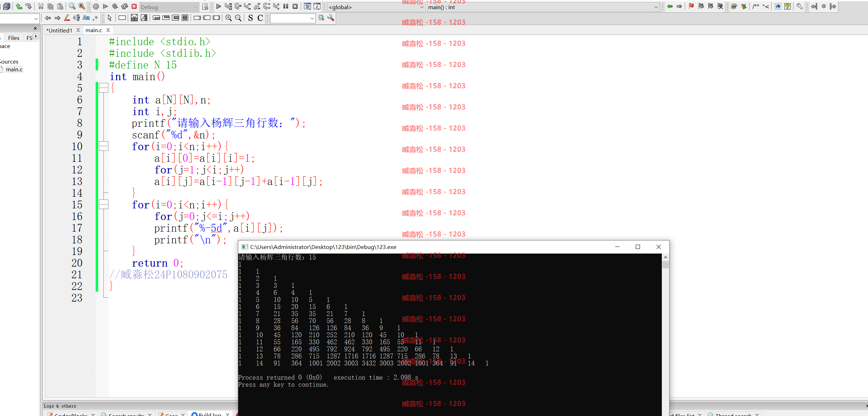868x416 pixels.
Task: Open the Debugging windows icon
Action: coord(307,6)
